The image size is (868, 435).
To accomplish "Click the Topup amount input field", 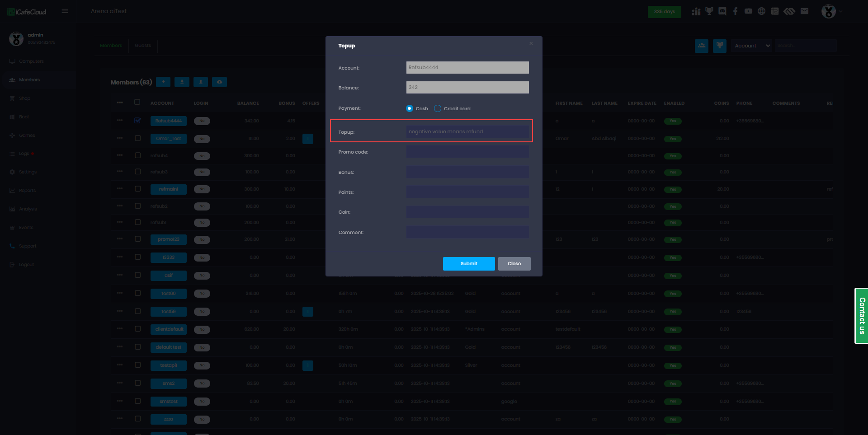I will 467,132.
